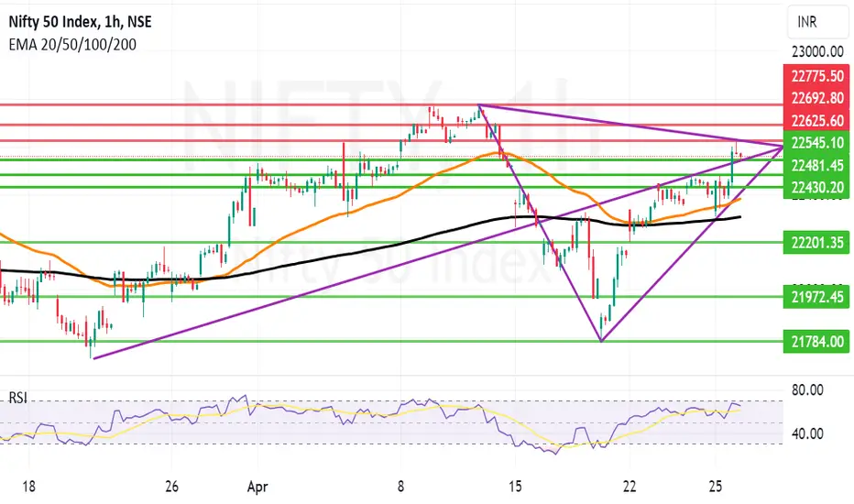
Task: Select the RSI indicator label
Action: point(18,398)
